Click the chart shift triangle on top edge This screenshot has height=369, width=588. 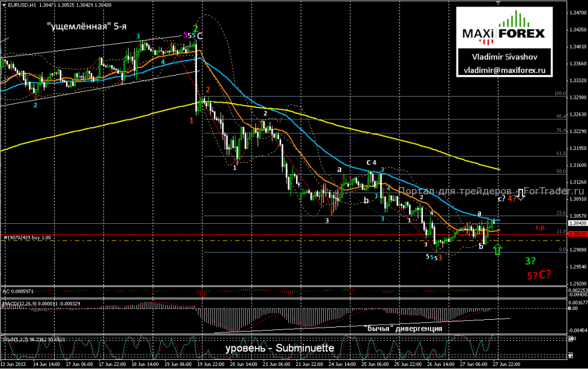coord(497,4)
